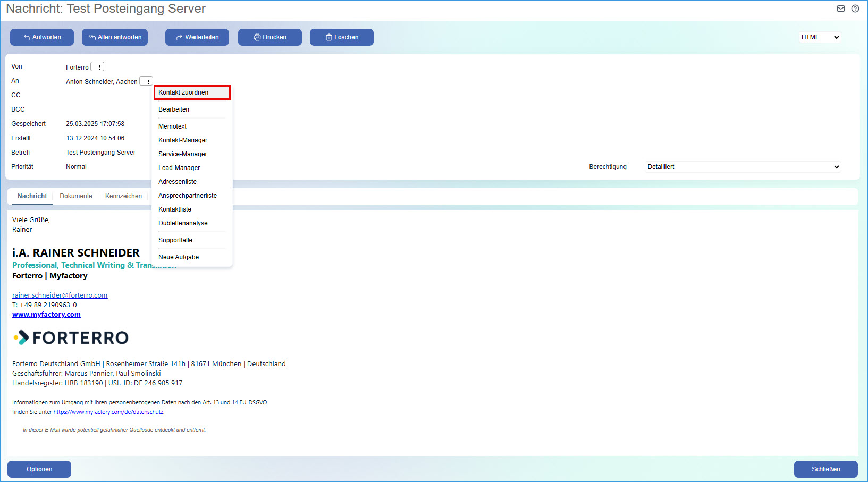This screenshot has height=482, width=868.
Task: Click the trash icon on the Löschen button
Action: tap(328, 37)
